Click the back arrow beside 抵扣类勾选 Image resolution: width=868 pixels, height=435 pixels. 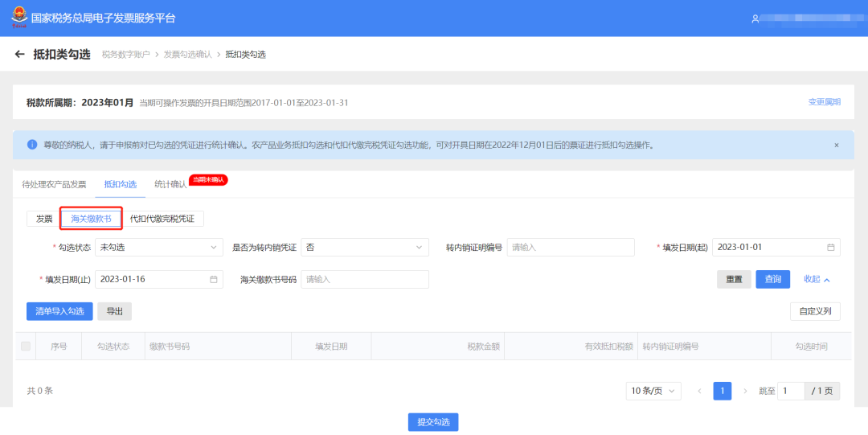[20, 54]
